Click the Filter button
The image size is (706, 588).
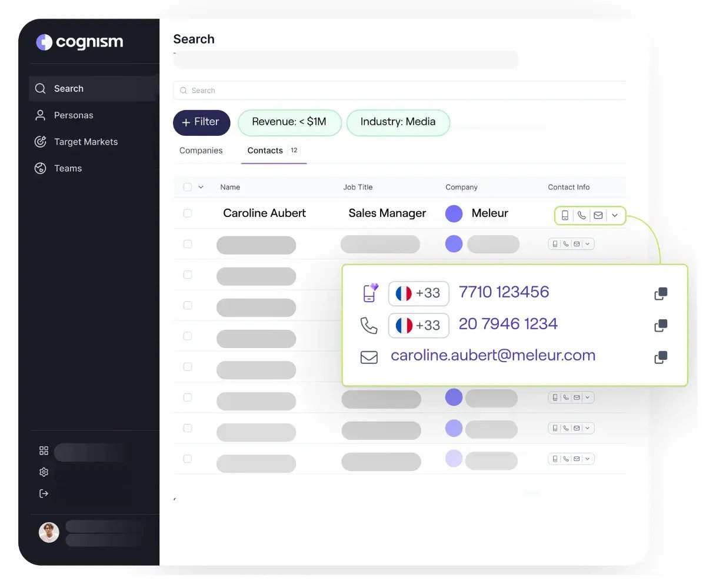click(201, 122)
